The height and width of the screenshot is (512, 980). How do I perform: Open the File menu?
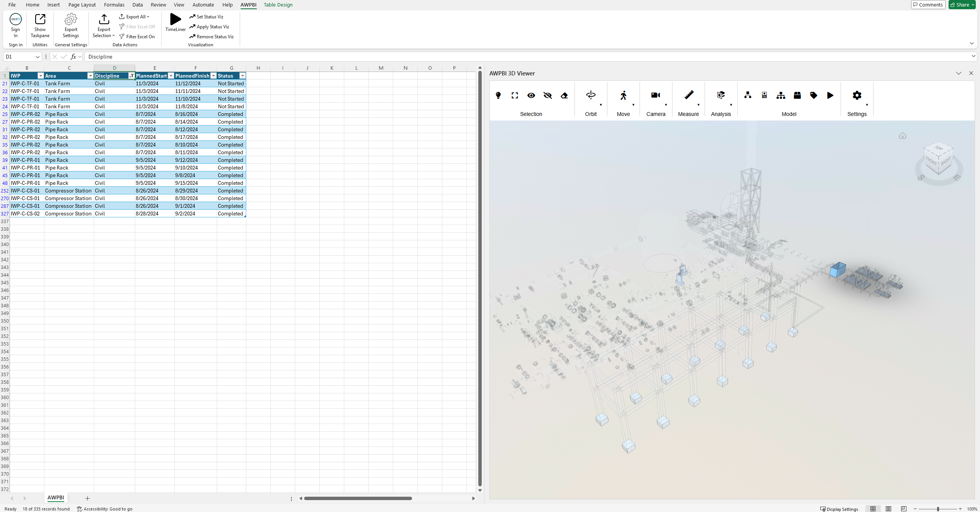[12, 5]
